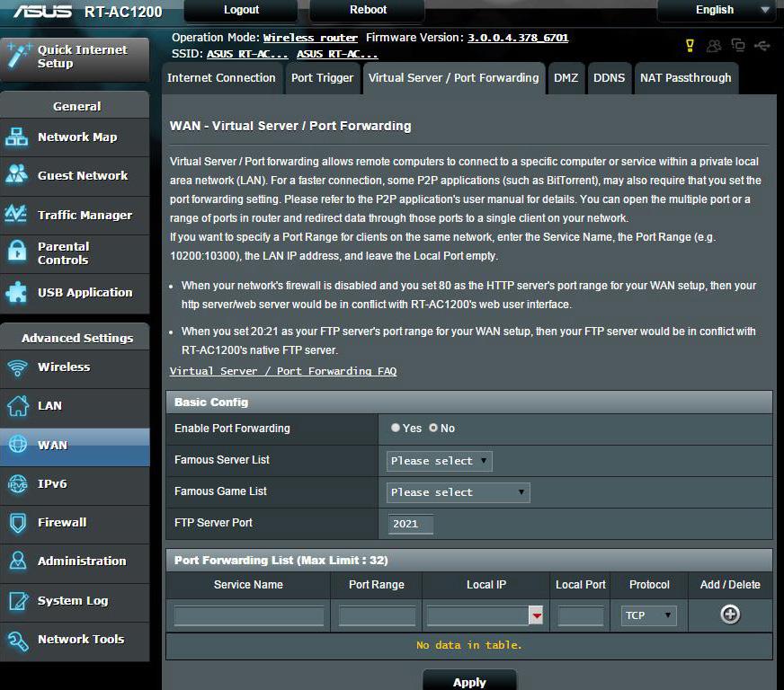Click the Apply button

point(469,682)
